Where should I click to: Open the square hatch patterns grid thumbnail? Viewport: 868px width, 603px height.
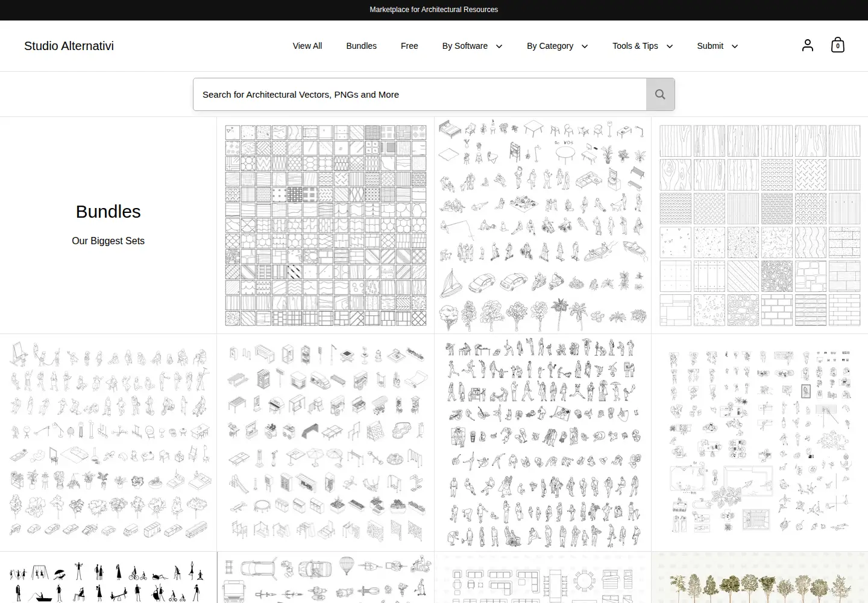pyautogui.click(x=325, y=225)
